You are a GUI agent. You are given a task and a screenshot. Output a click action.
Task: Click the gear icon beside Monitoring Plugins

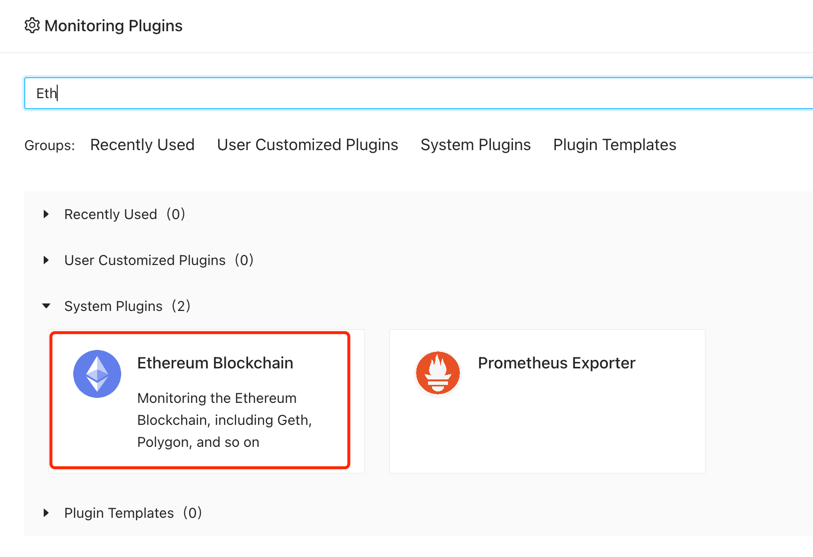[x=32, y=26]
